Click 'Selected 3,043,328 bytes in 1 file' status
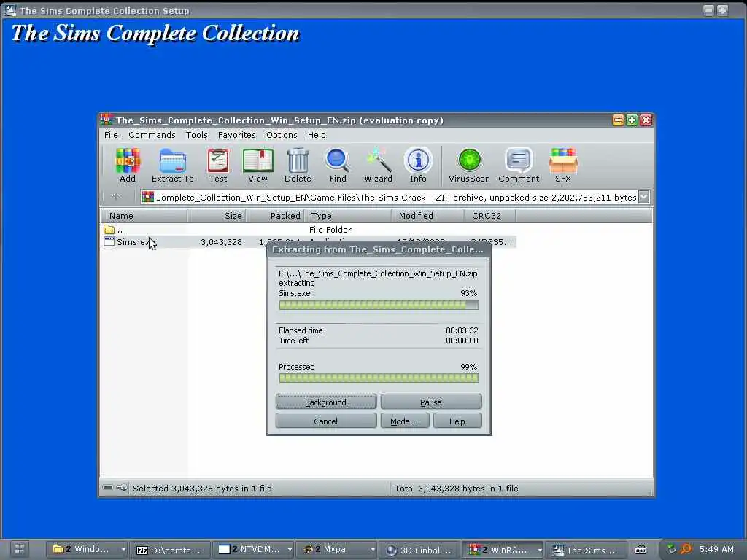 click(202, 488)
